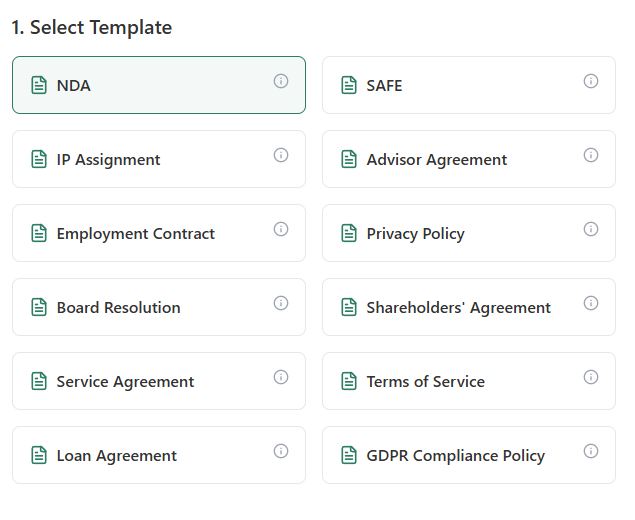Click the info icon on NDA card

281,81
